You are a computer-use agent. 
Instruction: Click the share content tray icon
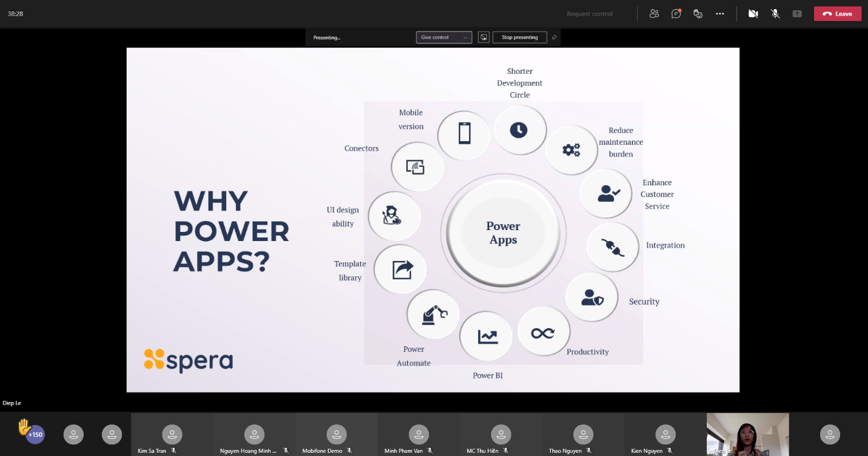(x=797, y=13)
